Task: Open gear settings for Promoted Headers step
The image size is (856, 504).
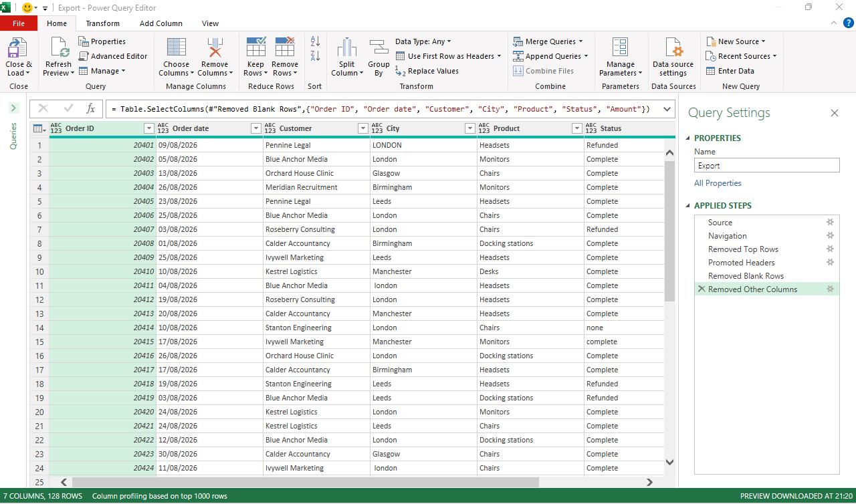Action: click(x=830, y=263)
